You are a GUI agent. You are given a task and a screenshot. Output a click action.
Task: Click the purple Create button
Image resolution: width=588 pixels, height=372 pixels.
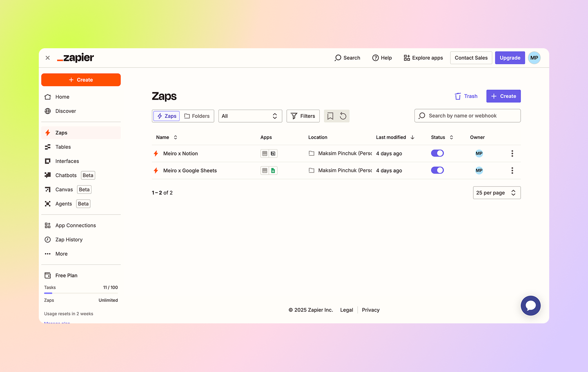click(x=503, y=96)
